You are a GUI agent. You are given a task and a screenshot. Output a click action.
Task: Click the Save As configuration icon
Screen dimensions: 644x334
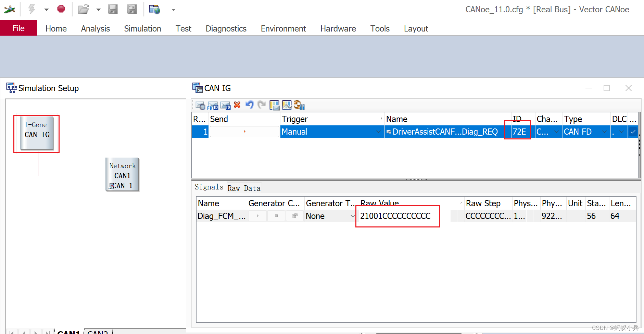(132, 9)
